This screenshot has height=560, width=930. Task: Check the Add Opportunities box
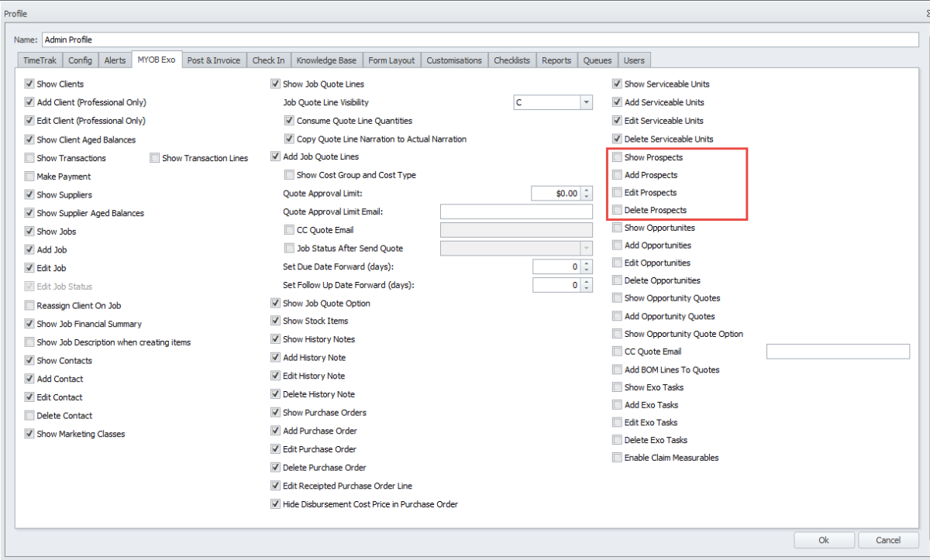pyautogui.click(x=617, y=246)
